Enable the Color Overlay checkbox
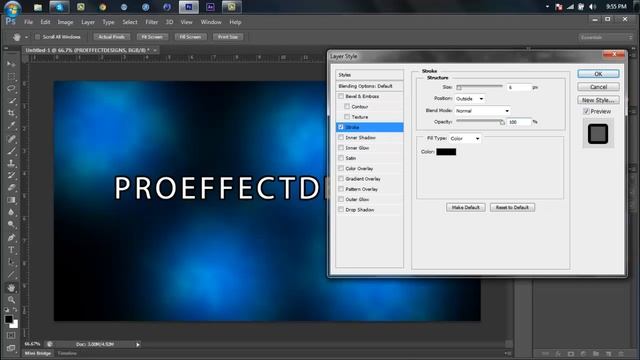 click(x=341, y=168)
